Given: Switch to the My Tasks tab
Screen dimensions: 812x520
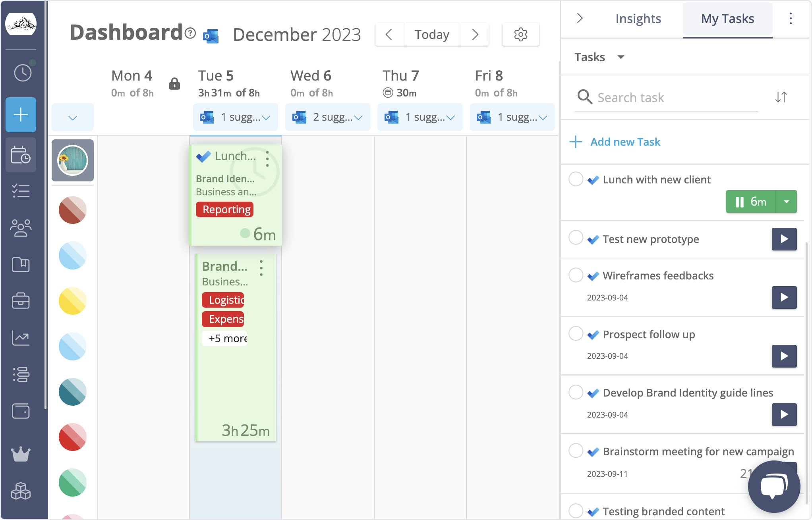Looking at the screenshot, I should [x=727, y=18].
